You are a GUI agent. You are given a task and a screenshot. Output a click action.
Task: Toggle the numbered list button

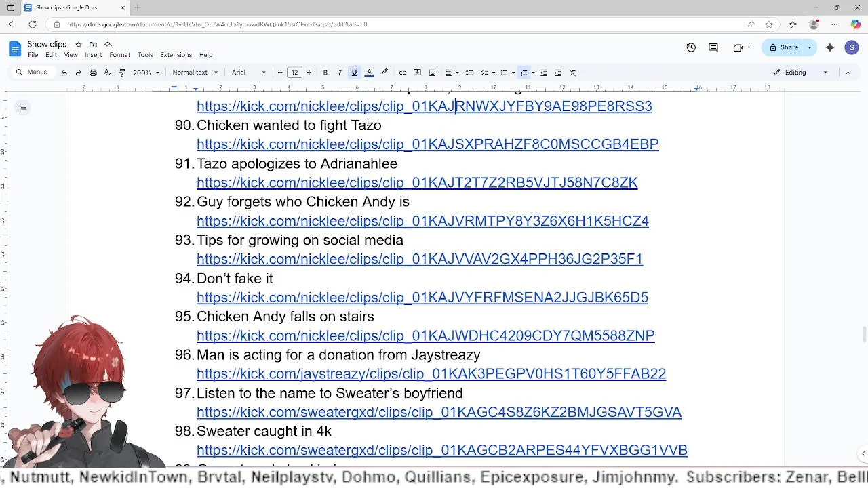coord(523,73)
